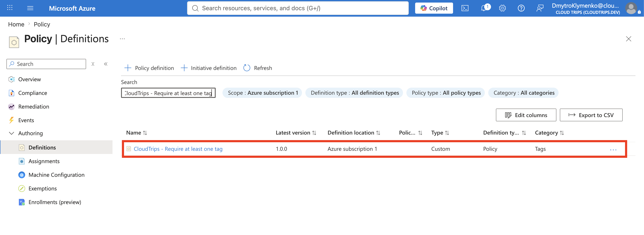Sort by the Name column
Viewport: 644px width, 235px height.
(137, 133)
